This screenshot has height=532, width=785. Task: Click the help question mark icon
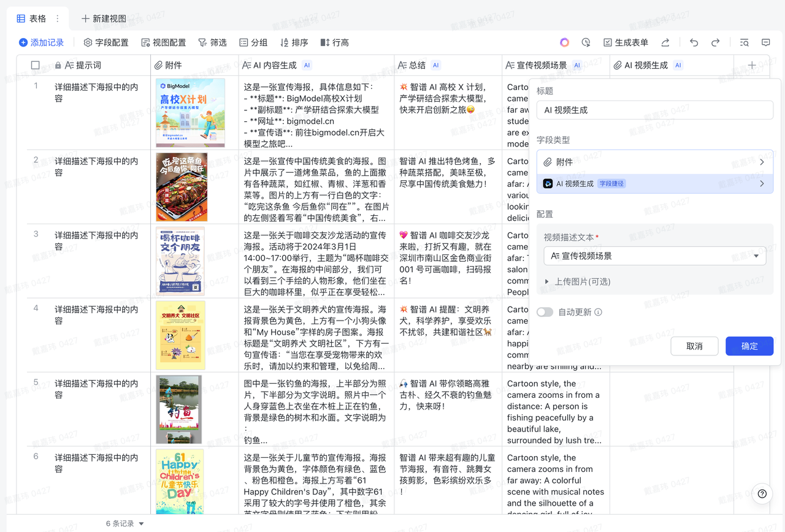tap(762, 493)
